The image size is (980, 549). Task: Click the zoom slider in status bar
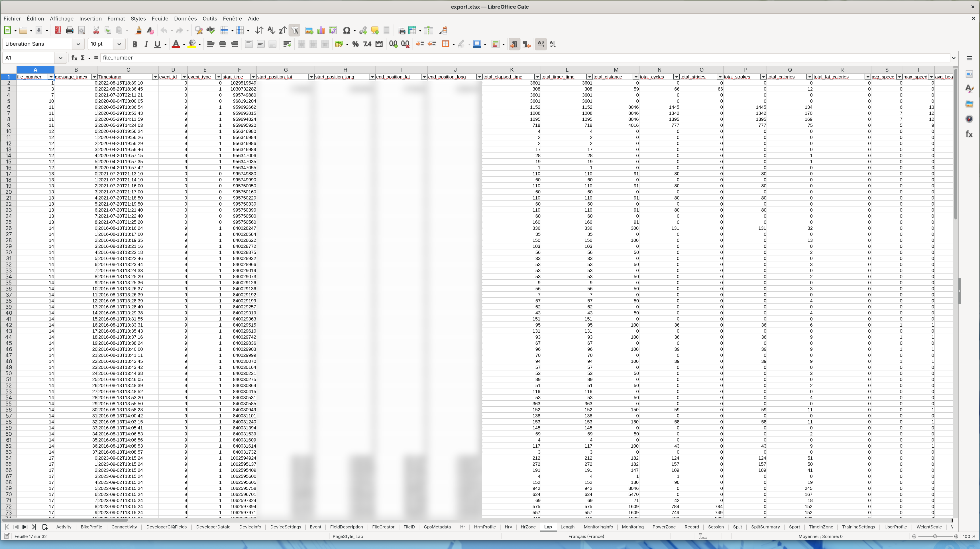935,536
